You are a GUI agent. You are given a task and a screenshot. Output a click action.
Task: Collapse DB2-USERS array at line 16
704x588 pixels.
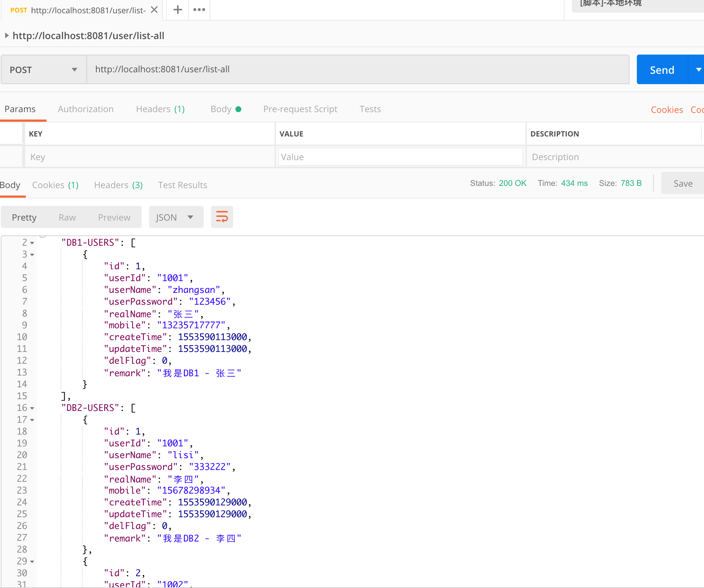tap(32, 408)
